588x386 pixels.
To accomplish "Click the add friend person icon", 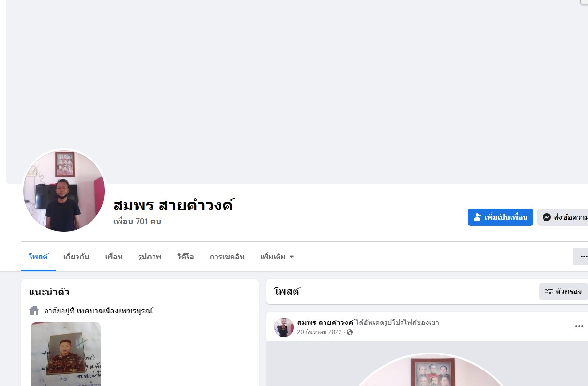I will (478, 217).
